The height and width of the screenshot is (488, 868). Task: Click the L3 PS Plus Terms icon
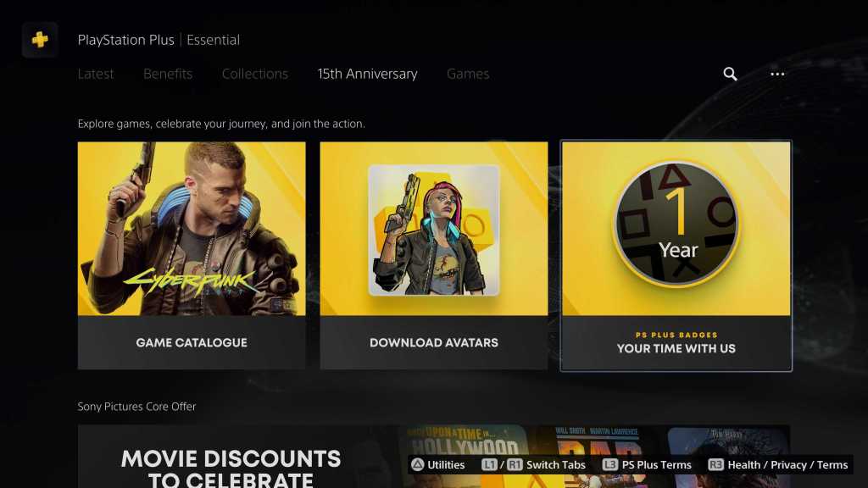pyautogui.click(x=609, y=465)
